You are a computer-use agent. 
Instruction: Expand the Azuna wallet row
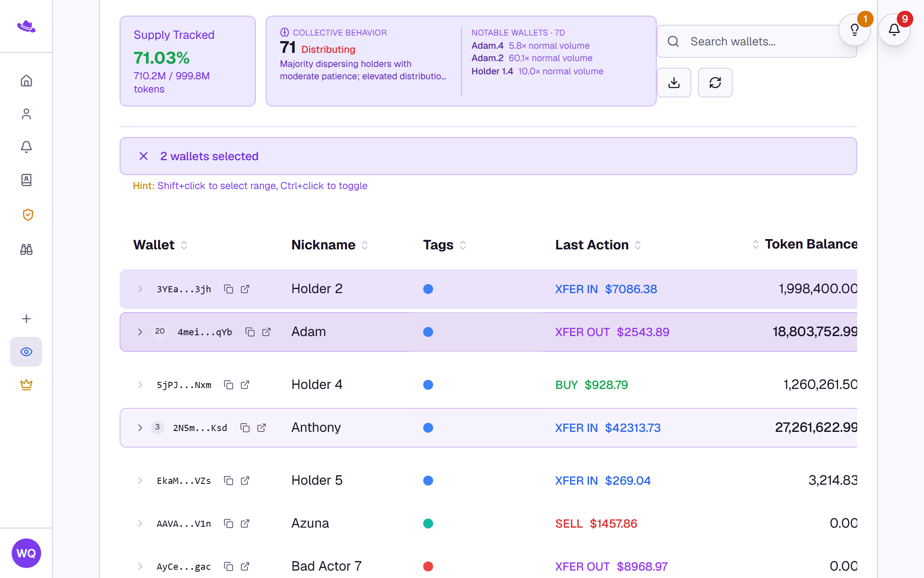point(140,524)
